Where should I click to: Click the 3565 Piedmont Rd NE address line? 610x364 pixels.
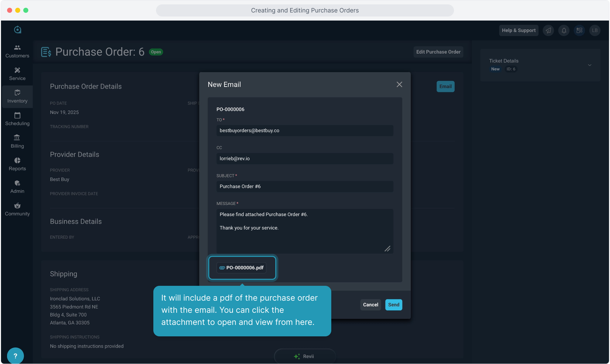(74, 307)
